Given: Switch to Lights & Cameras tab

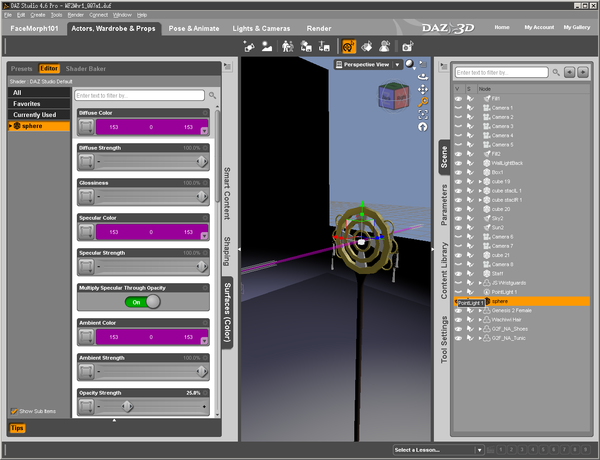Looking at the screenshot, I should click(x=261, y=28).
